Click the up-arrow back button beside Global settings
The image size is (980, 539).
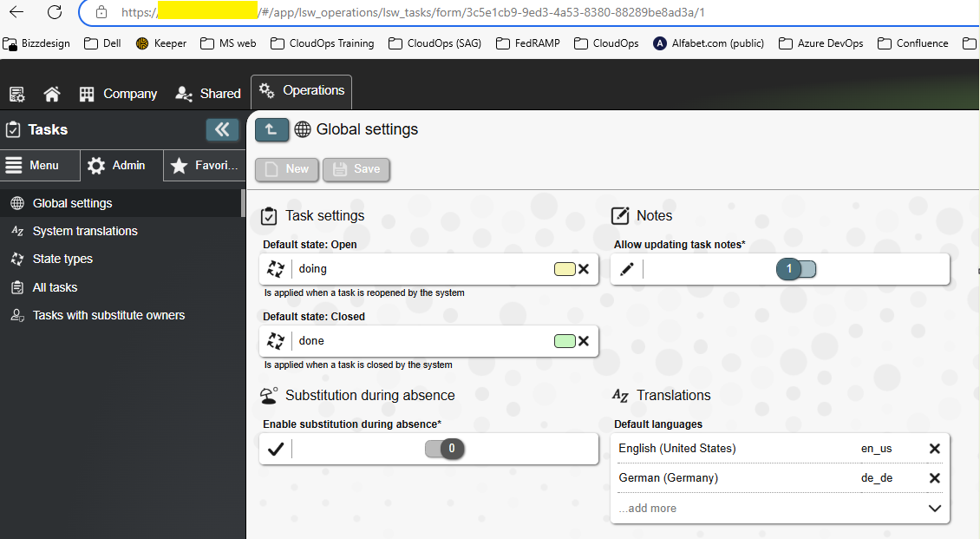271,129
